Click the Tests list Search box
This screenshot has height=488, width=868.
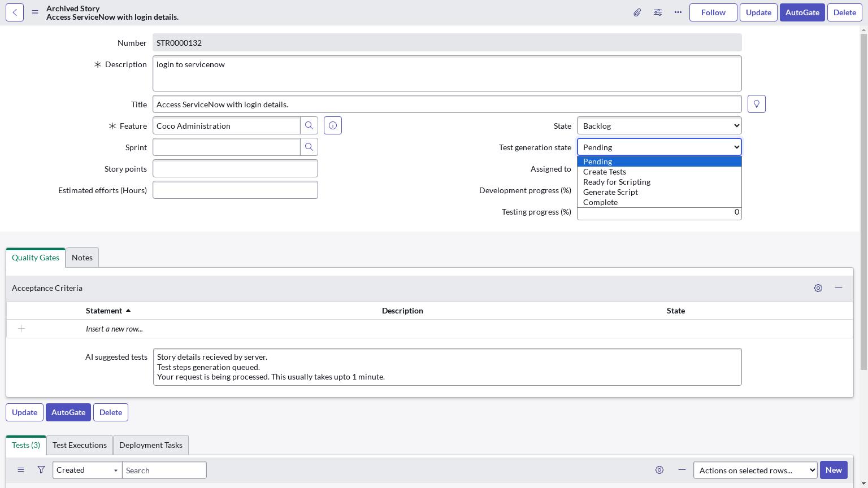[x=164, y=470]
